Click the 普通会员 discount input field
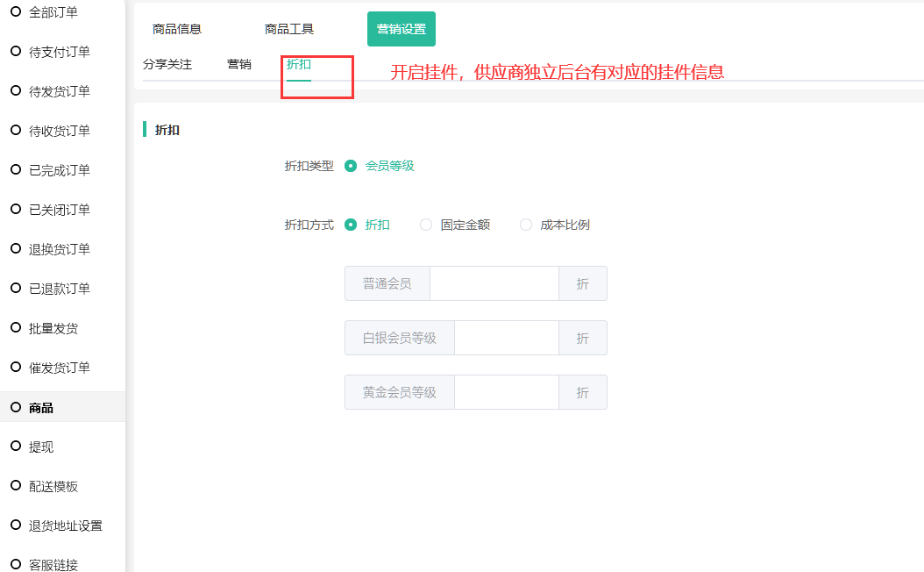The height and width of the screenshot is (572, 924). [x=494, y=283]
